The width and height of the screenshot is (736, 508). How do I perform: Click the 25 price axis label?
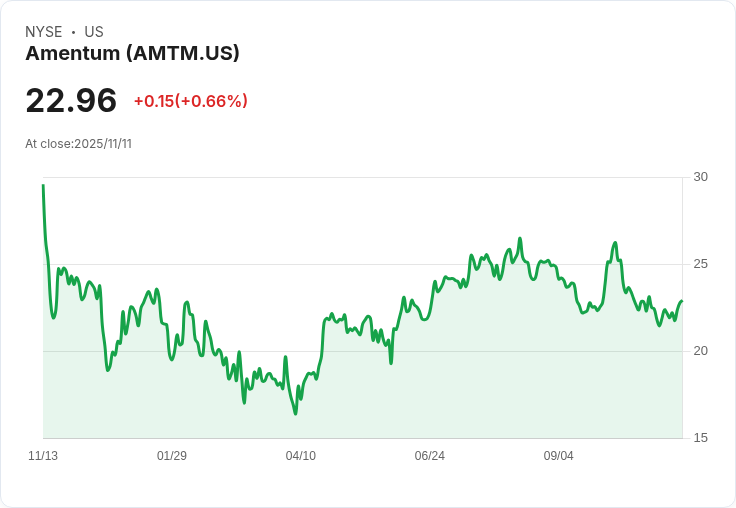pyautogui.click(x=700, y=264)
